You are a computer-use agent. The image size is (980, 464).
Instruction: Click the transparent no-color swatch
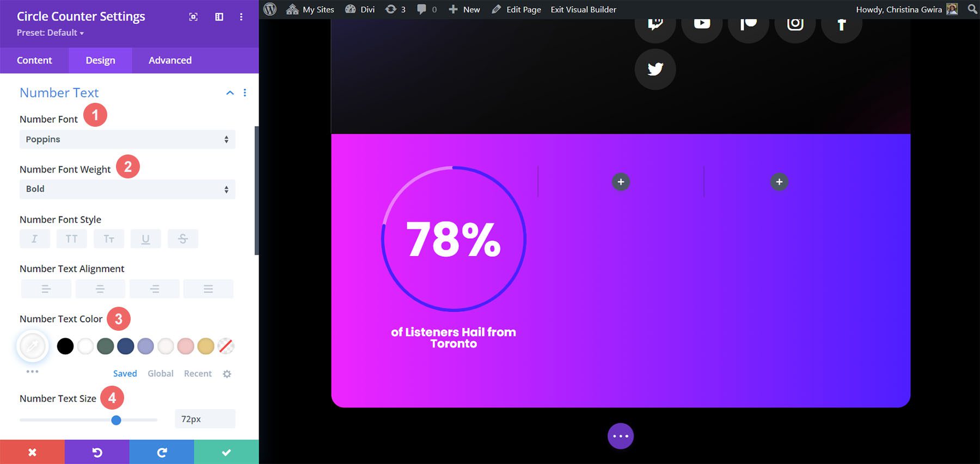pos(226,346)
